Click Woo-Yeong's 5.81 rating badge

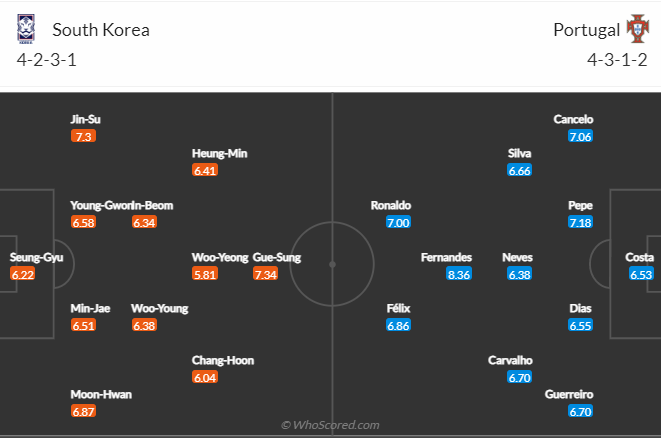pyautogui.click(x=205, y=274)
